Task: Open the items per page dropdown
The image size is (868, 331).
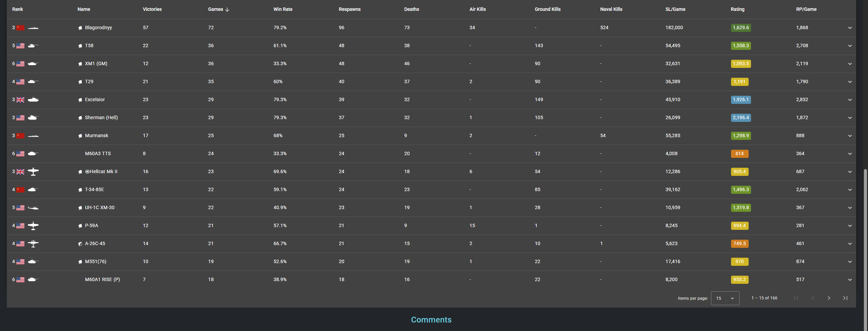Action: (x=725, y=298)
